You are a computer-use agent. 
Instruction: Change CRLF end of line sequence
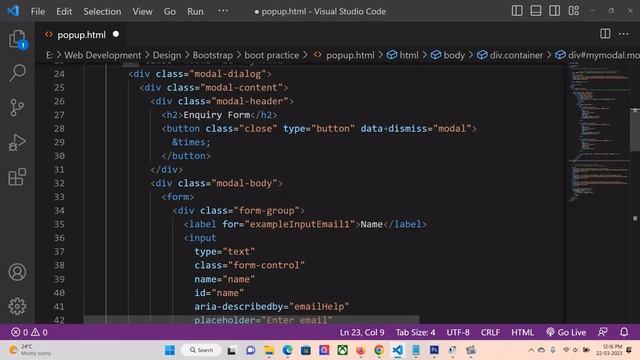pos(490,332)
